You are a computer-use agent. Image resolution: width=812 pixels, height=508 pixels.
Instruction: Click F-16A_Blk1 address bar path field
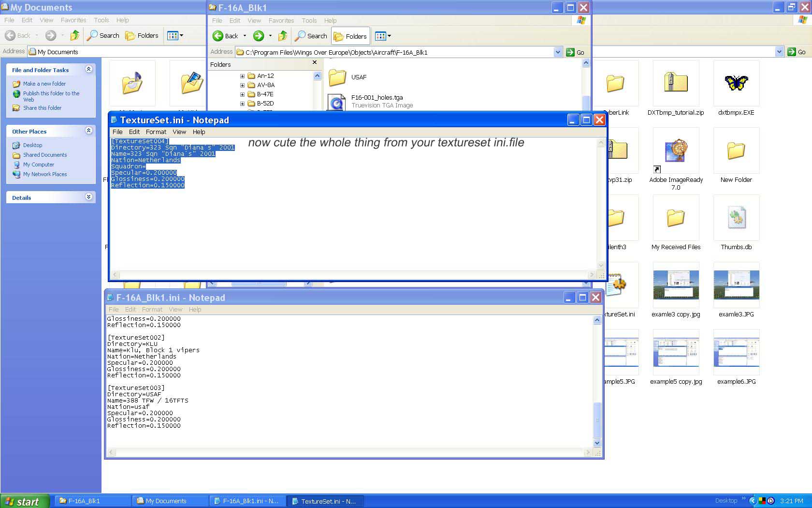tap(394, 52)
